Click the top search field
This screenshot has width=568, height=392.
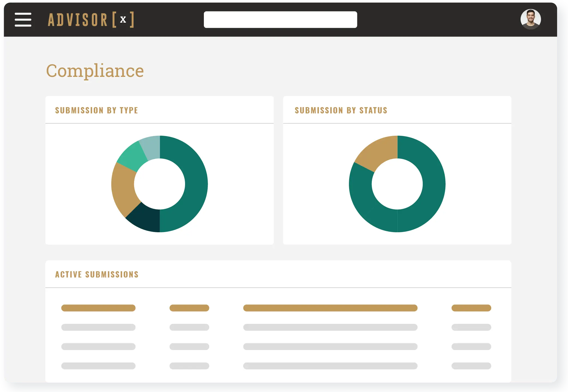pyautogui.click(x=280, y=20)
